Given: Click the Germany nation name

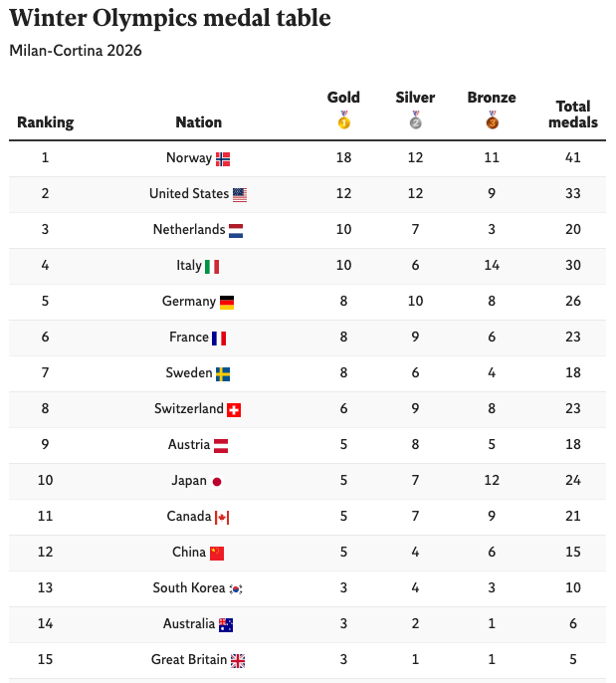Looking at the screenshot, I should pyautogui.click(x=189, y=301).
